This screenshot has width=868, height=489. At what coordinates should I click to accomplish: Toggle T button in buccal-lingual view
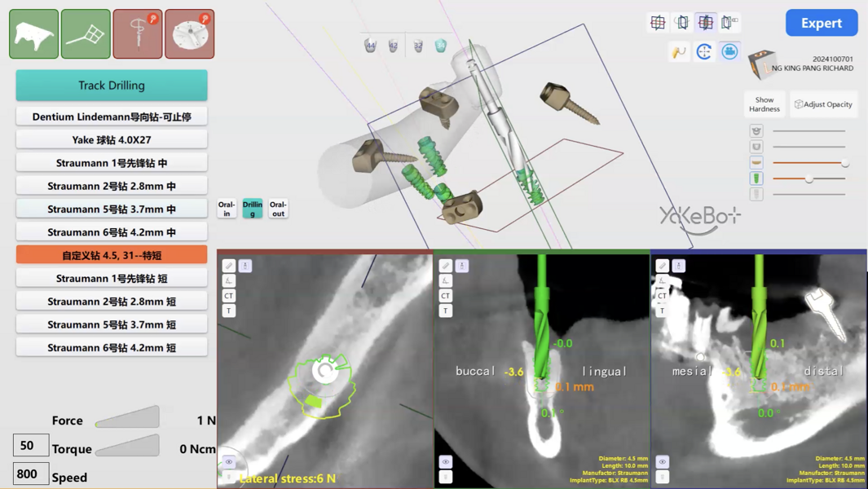(x=446, y=311)
